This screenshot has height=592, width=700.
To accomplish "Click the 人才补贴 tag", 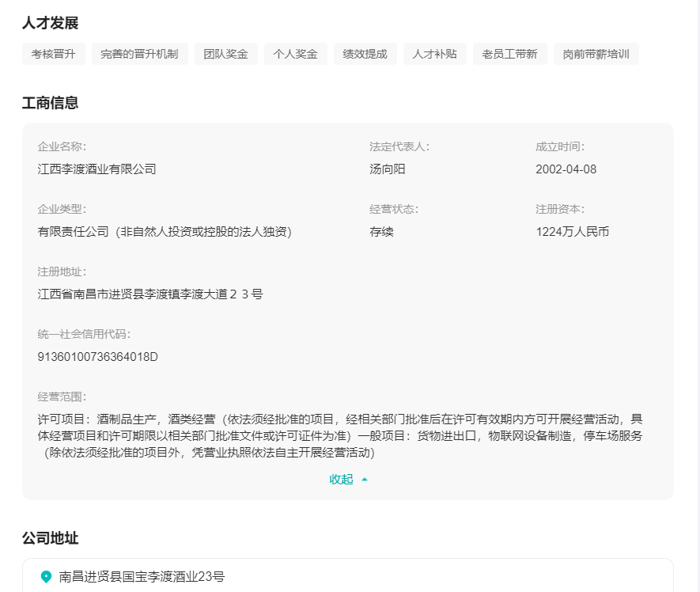I will 435,54.
